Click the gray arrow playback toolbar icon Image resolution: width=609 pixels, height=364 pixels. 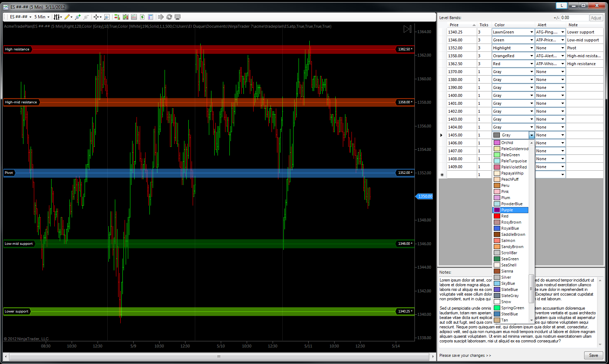[161, 17]
